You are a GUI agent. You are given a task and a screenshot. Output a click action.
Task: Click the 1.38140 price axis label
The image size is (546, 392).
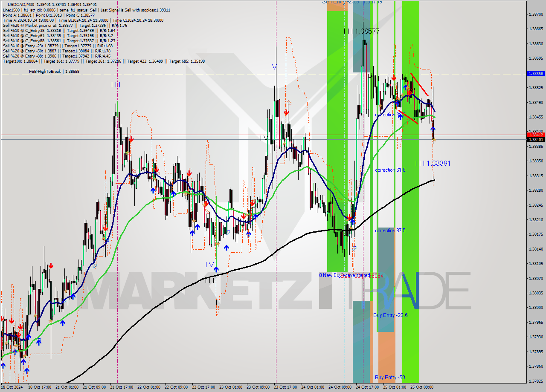(535, 249)
